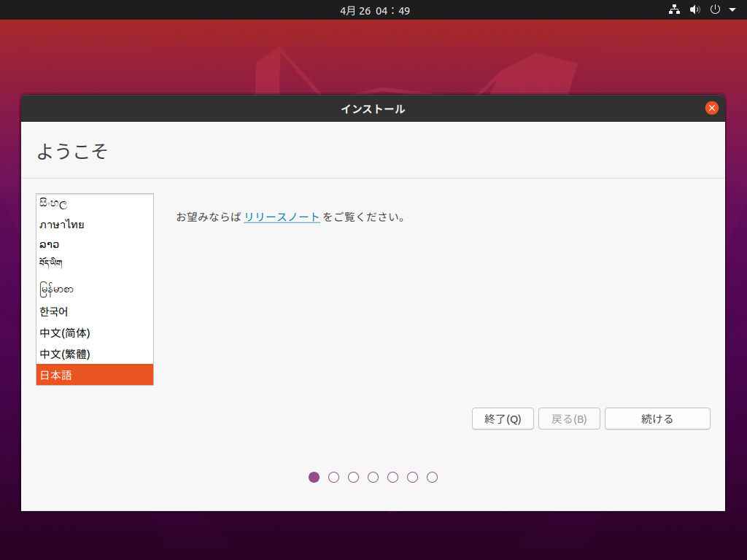747x560 pixels.
Task: Expand the system menu arrow
Action: [732, 9]
